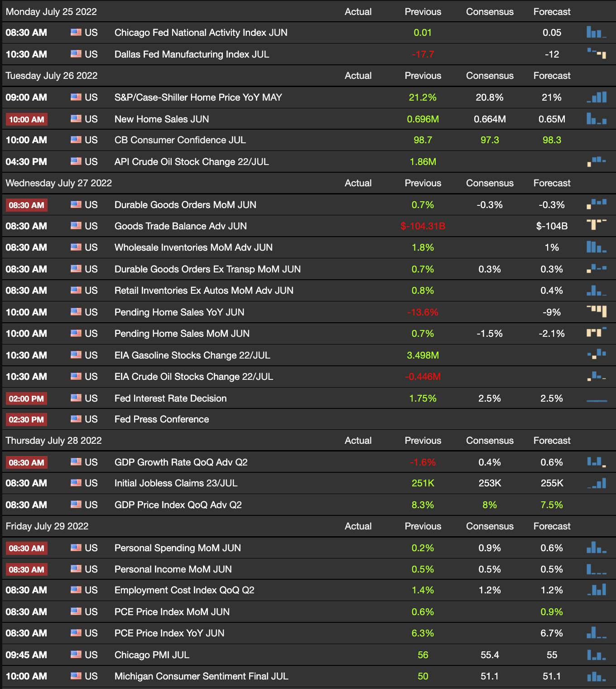Click the consensus value 97.3 for CB Consumer Confidence
The height and width of the screenshot is (689, 616).
click(490, 140)
